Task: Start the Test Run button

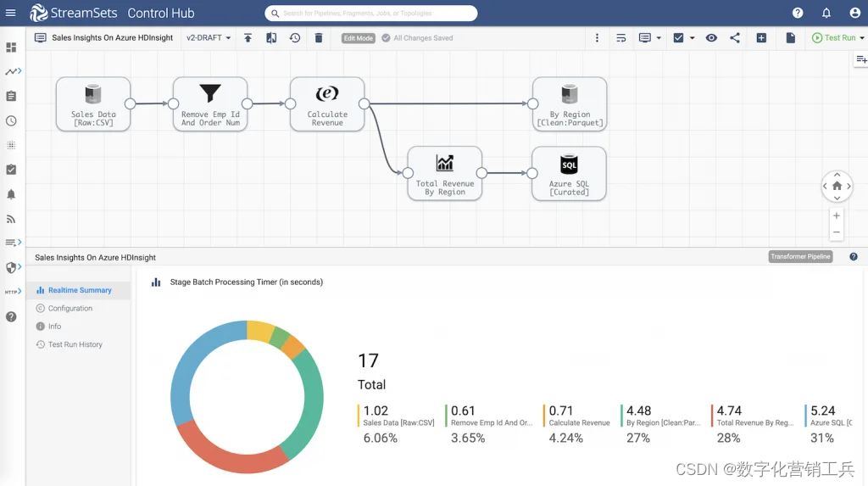Action: pyautogui.click(x=834, y=37)
